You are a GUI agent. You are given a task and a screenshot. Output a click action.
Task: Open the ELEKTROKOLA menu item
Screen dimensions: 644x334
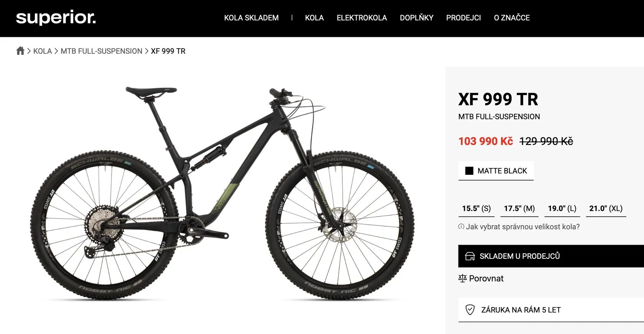click(x=362, y=18)
